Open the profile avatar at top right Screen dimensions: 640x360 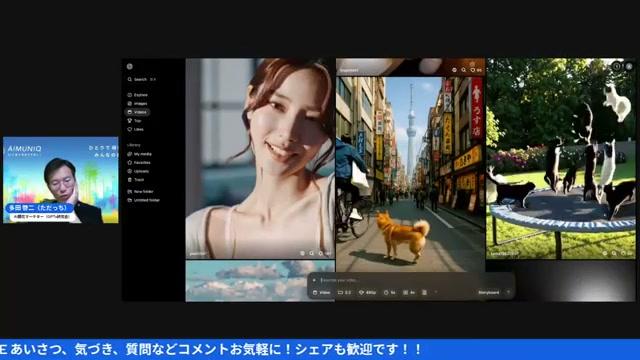pos(629,66)
